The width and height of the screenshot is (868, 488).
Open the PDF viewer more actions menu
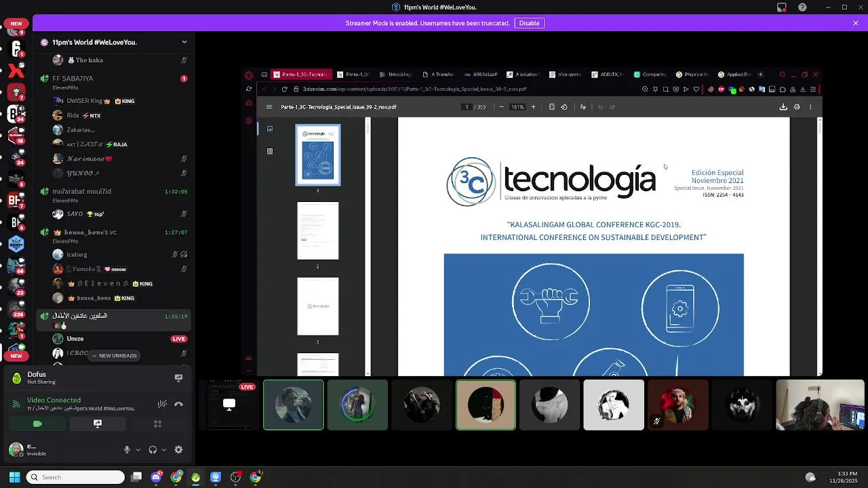point(810,107)
